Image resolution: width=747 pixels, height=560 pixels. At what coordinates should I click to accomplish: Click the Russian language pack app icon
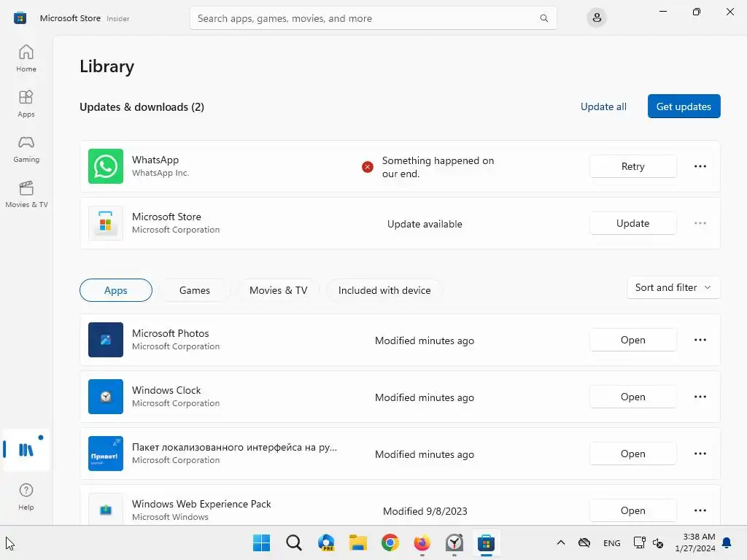tap(106, 454)
